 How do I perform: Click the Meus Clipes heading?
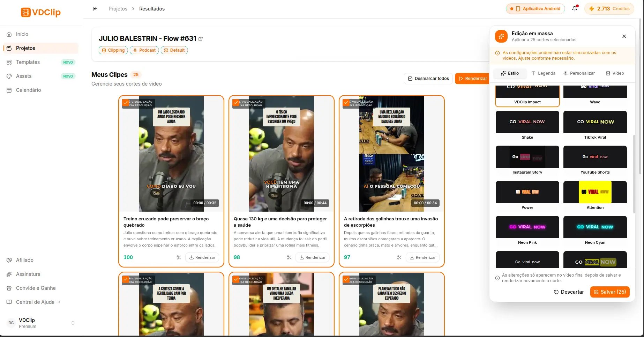coord(110,75)
